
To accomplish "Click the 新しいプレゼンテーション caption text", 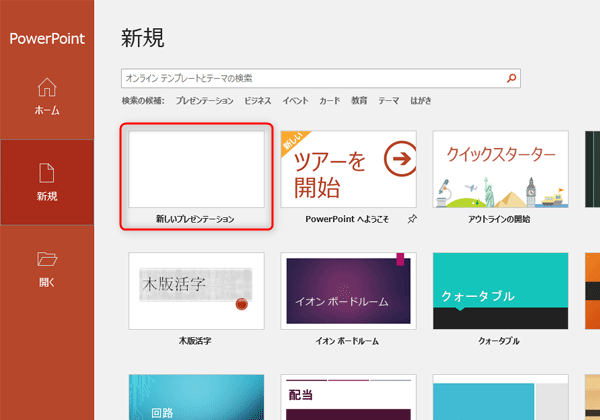I will (x=195, y=219).
